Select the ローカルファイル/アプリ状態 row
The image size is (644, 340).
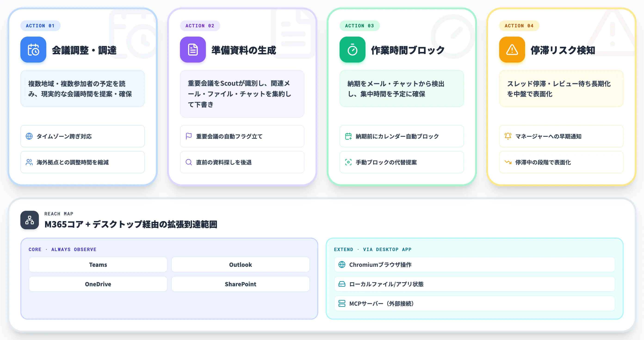tap(474, 284)
